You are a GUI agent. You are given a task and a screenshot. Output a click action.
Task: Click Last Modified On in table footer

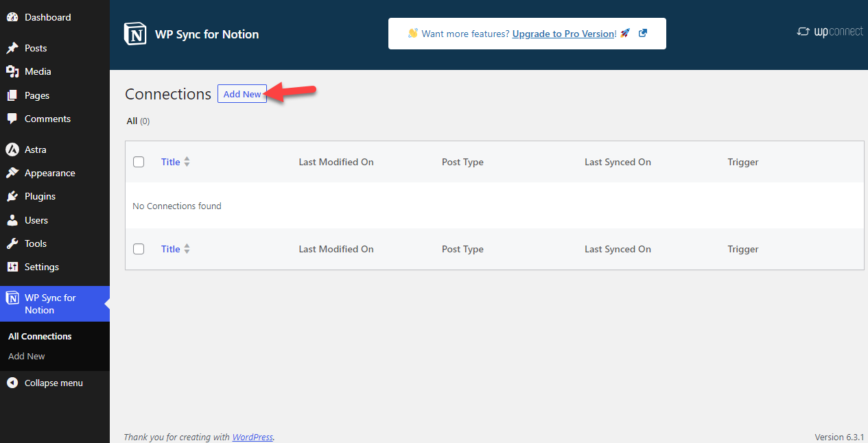coord(336,249)
